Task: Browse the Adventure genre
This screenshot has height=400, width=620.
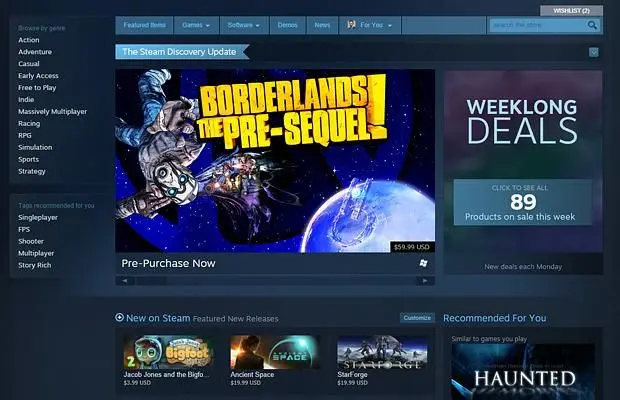Action: pyautogui.click(x=35, y=52)
